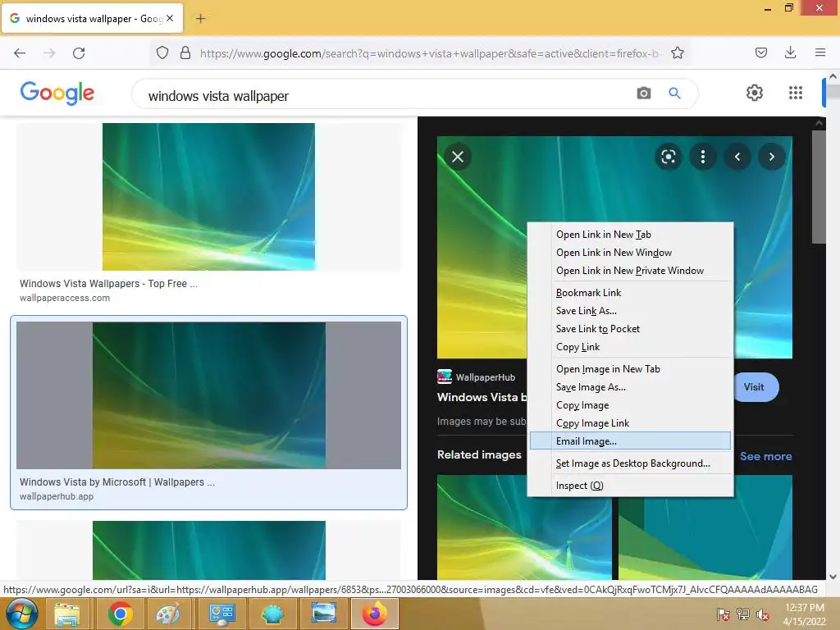Open the Firefox hamburger menu
840x630 pixels.
[x=820, y=52]
